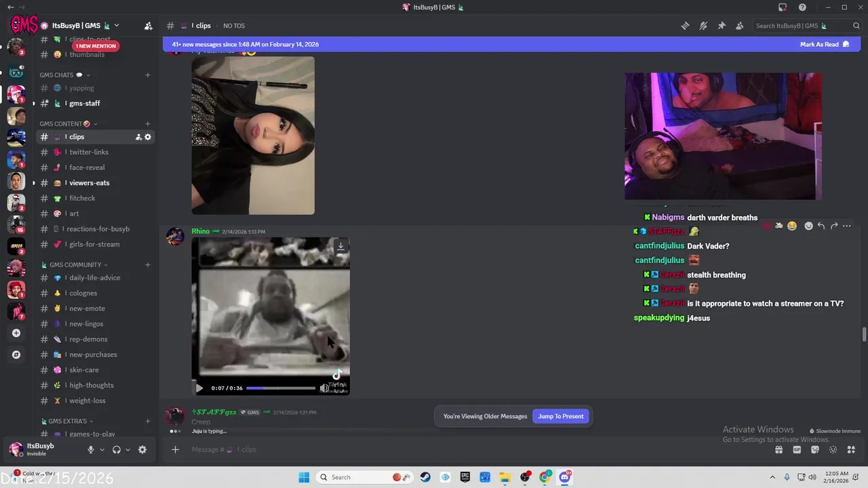The height and width of the screenshot is (488, 868).
Task: Open the GIF picker
Action: (797, 449)
